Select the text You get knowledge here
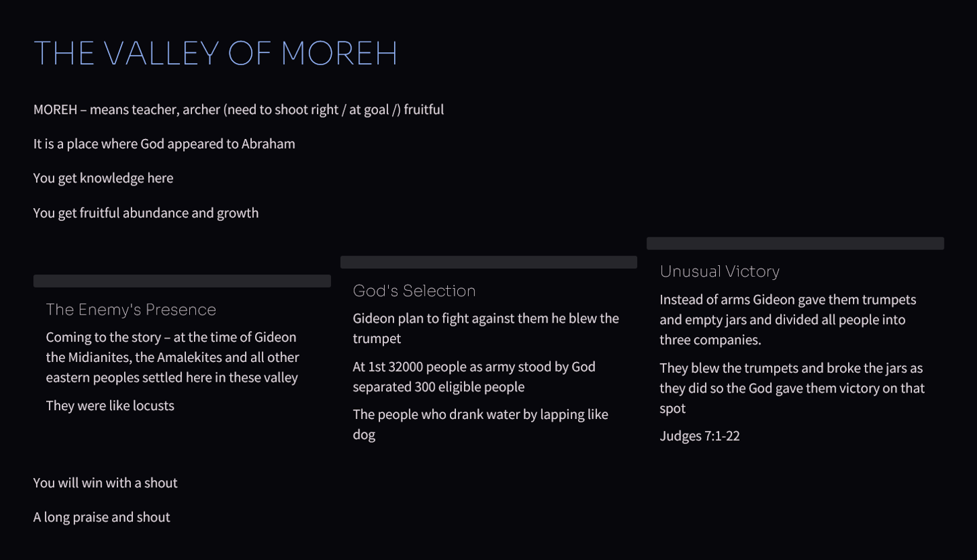The height and width of the screenshot is (560, 977). tap(103, 178)
